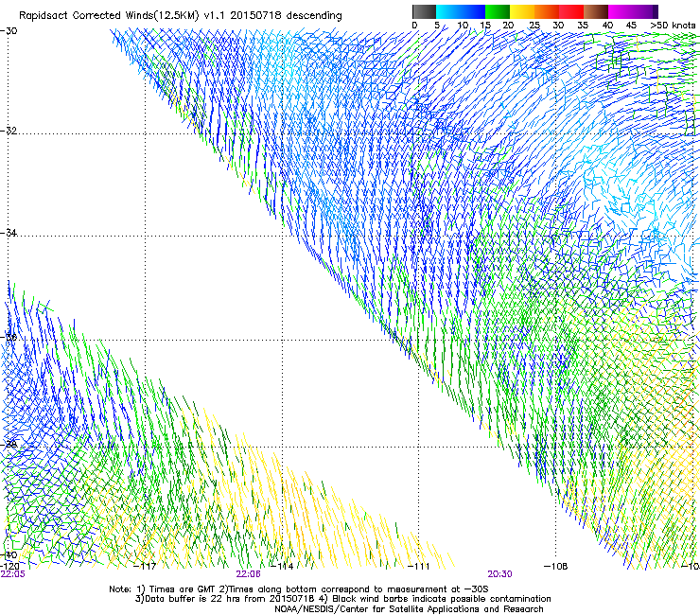Click the '-30' latitude label at the top of the axis
Viewport: 700px width, 615px height.
click(9, 31)
